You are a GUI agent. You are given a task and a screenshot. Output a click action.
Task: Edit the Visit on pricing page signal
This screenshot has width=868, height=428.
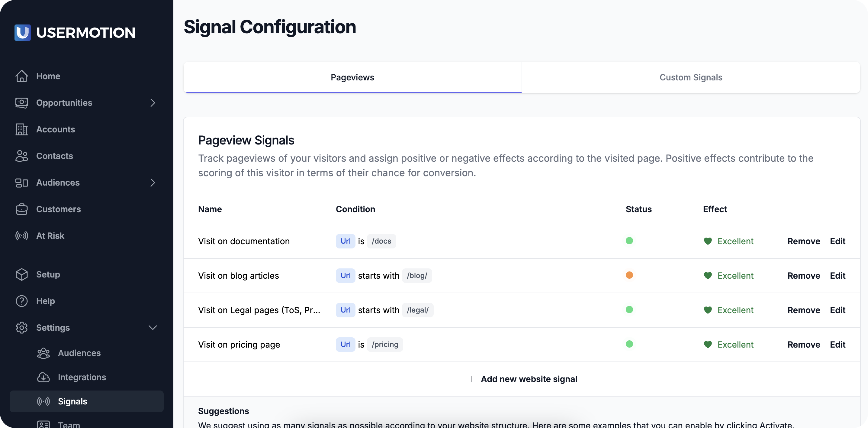click(x=837, y=345)
